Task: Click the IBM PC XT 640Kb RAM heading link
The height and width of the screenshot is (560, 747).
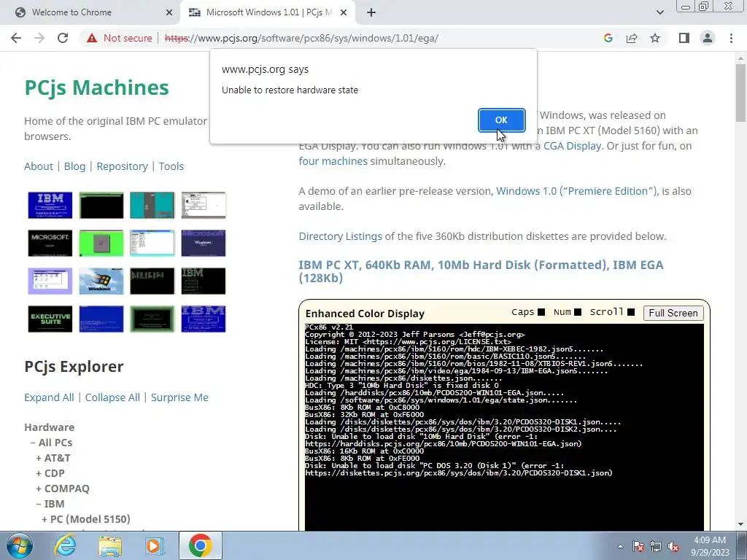Action: coord(481,271)
